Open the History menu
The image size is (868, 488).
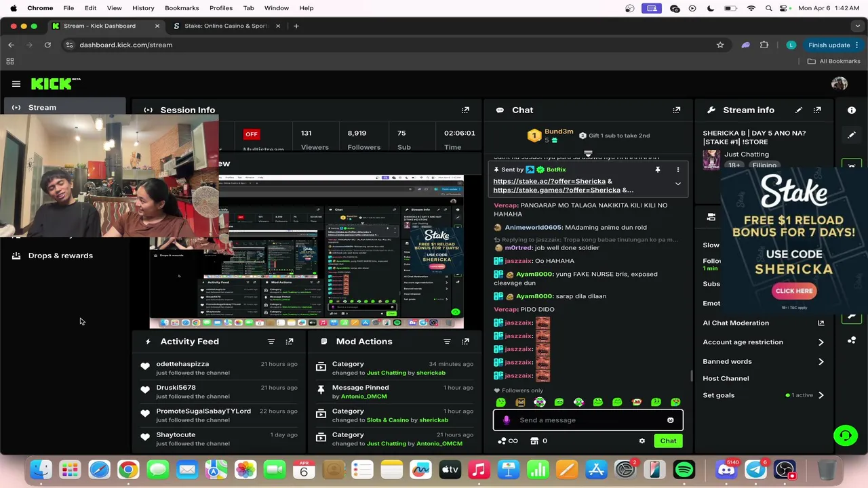coord(143,8)
